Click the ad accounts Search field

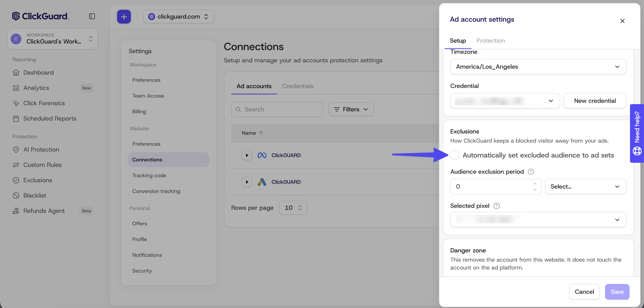click(277, 109)
